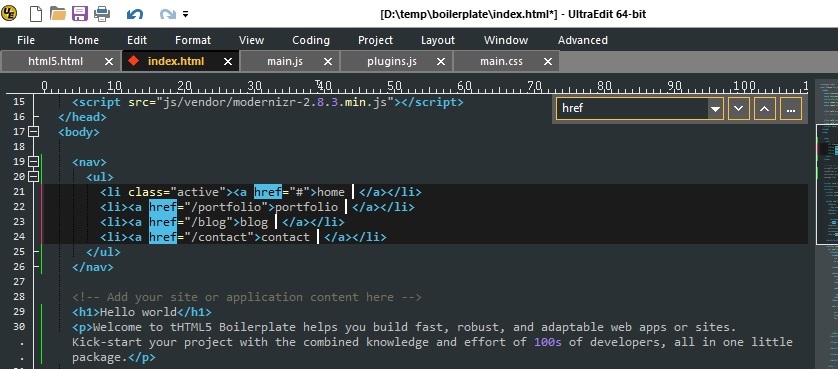838x369 pixels.
Task: Open the quick access toolbar customize arrow
Action: pyautogui.click(x=185, y=14)
